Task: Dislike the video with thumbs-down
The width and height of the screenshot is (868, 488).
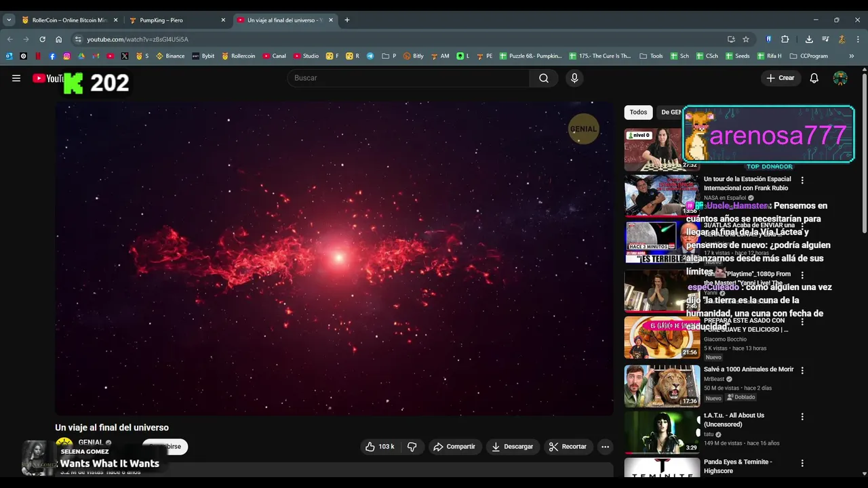Action: tap(412, 447)
